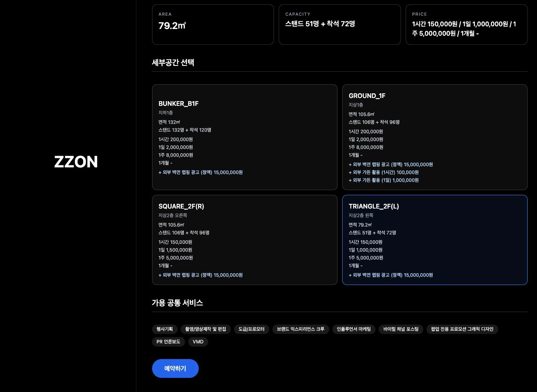Viewport: 537px width, 392px height.
Task: Click 1일 1,000,000원 in the TRIANGLE_2F(L) card
Action: point(366,250)
